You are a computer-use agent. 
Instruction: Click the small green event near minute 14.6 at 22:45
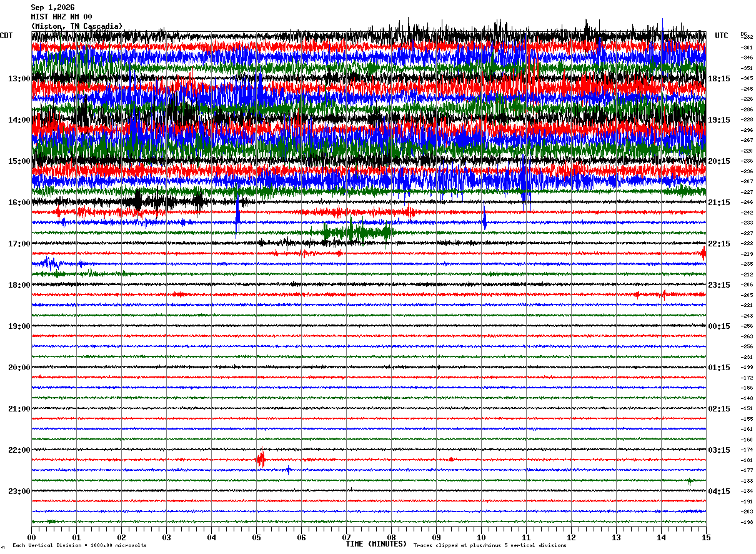689,481
